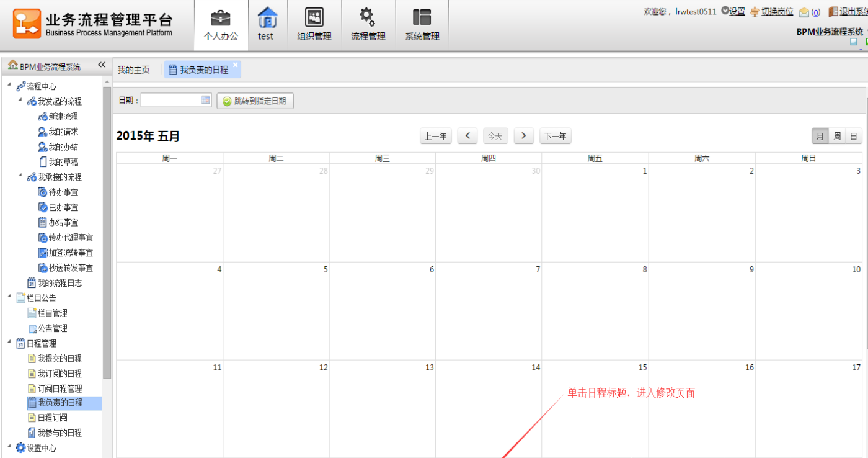Click the 我参与的日程 icon
Image resolution: width=868 pixels, height=458 pixels.
click(32, 433)
